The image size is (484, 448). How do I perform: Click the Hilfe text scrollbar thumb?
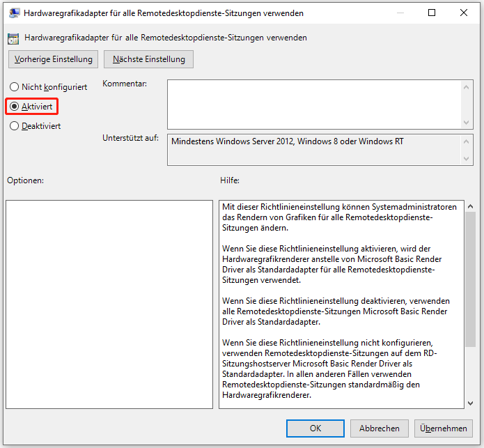[x=470, y=279]
